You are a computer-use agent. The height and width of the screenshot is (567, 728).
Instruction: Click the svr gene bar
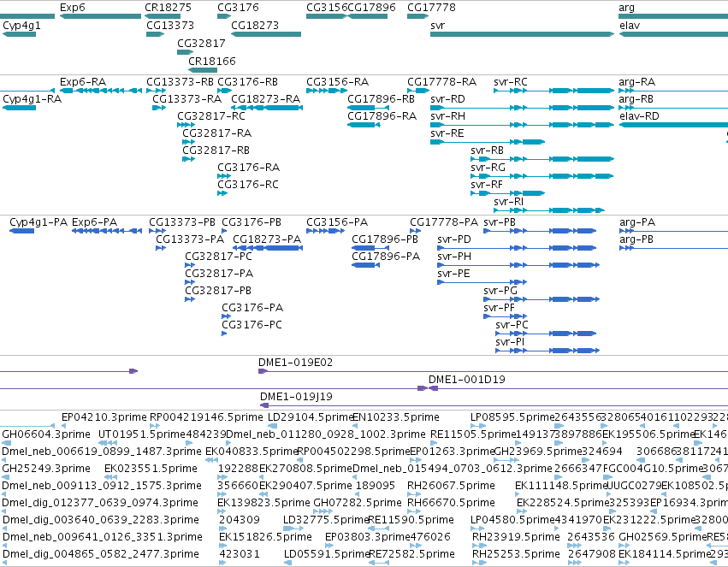click(x=523, y=34)
